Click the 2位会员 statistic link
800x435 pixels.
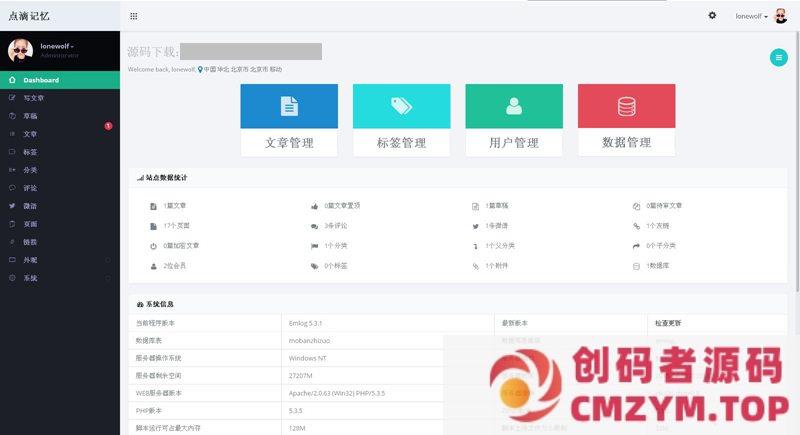(175, 266)
